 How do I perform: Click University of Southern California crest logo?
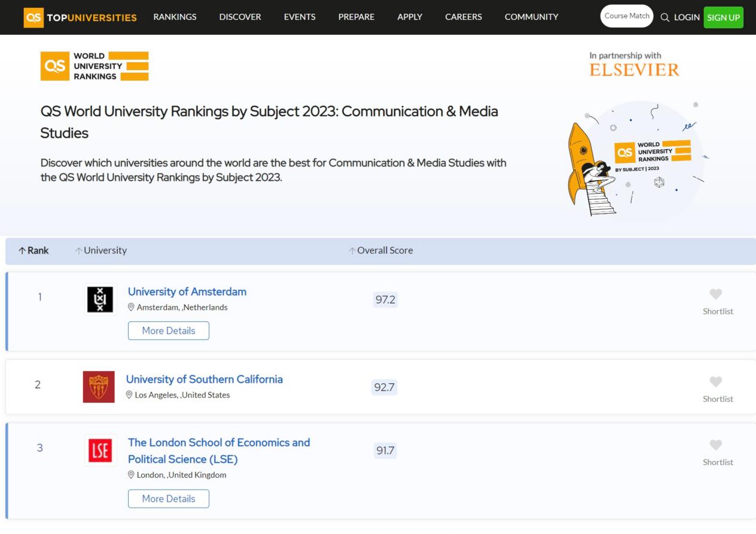[x=99, y=387]
